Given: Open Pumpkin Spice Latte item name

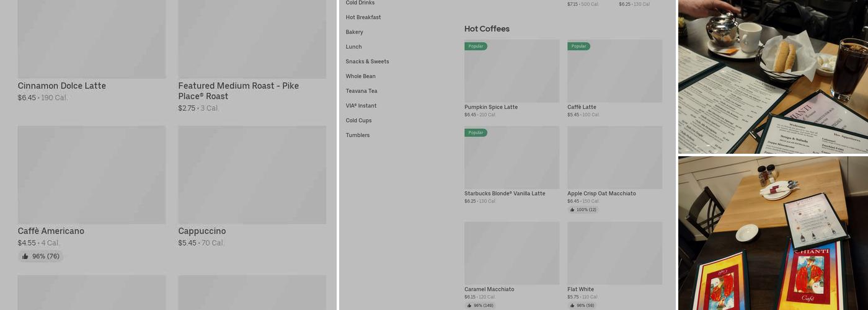Looking at the screenshot, I should [x=491, y=107].
